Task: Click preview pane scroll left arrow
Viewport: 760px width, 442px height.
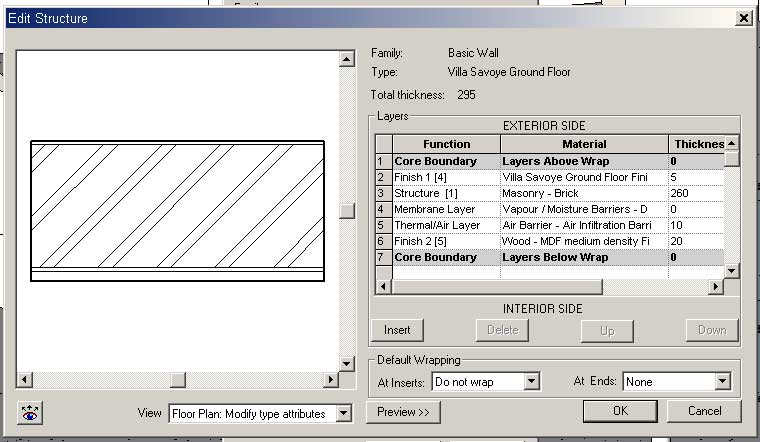Action: tap(25, 379)
